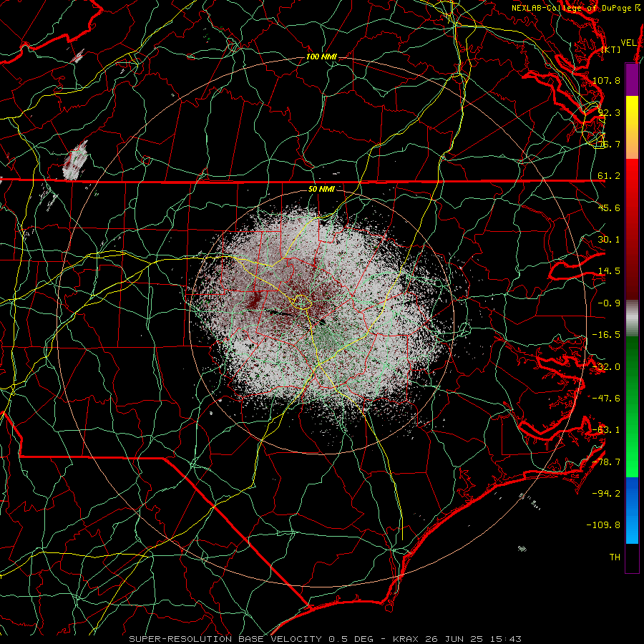Click the isolated gray radar echo in northwest
The image size is (644, 644).
(x=75, y=160)
